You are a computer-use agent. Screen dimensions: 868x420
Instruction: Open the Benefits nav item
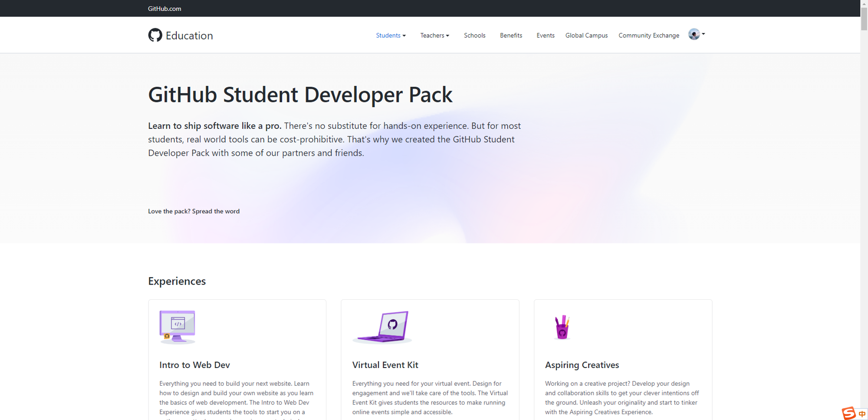click(511, 36)
